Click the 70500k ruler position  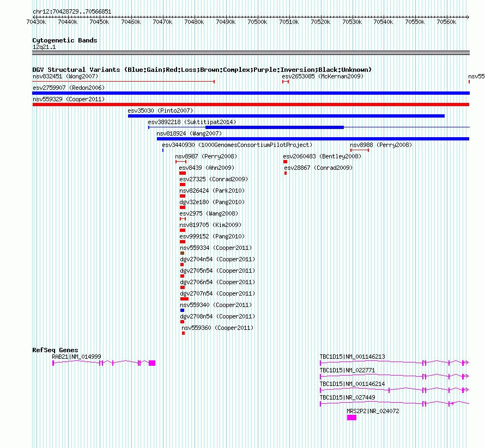(x=257, y=22)
